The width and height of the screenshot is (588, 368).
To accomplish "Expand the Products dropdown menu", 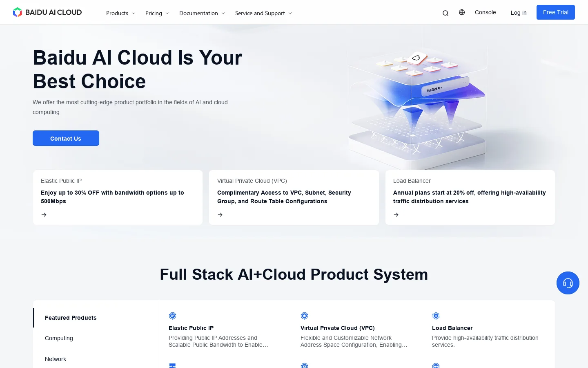I will (x=121, y=13).
